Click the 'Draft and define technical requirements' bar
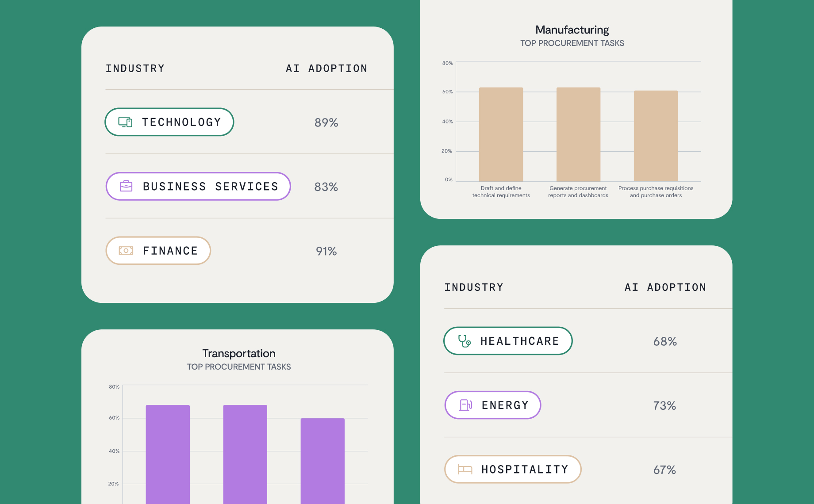Image resolution: width=814 pixels, height=504 pixels. [501, 134]
